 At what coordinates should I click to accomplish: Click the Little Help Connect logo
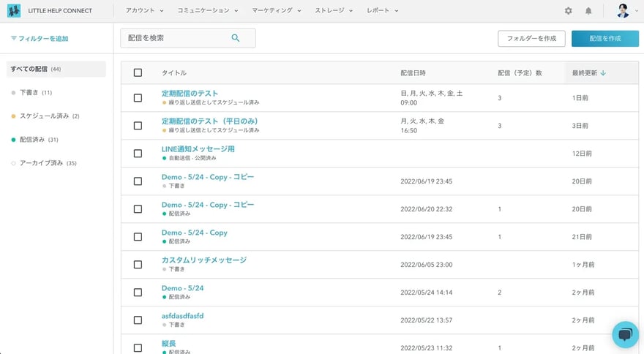tap(14, 11)
